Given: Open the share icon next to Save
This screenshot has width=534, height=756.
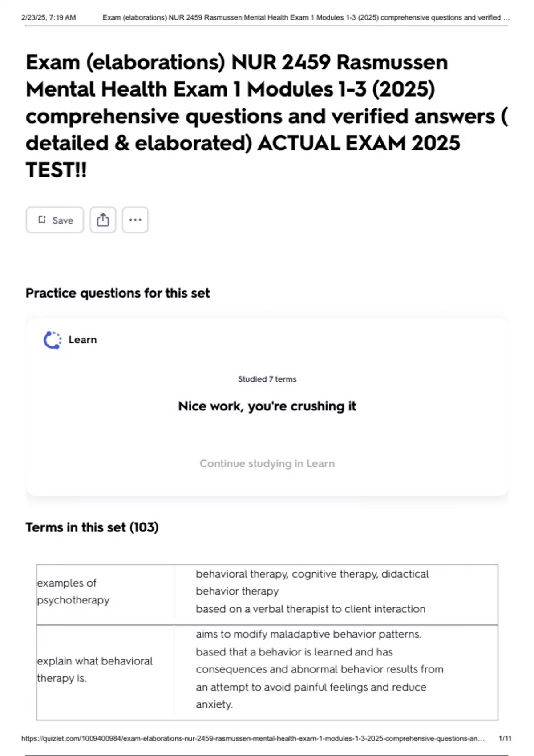Looking at the screenshot, I should (103, 220).
